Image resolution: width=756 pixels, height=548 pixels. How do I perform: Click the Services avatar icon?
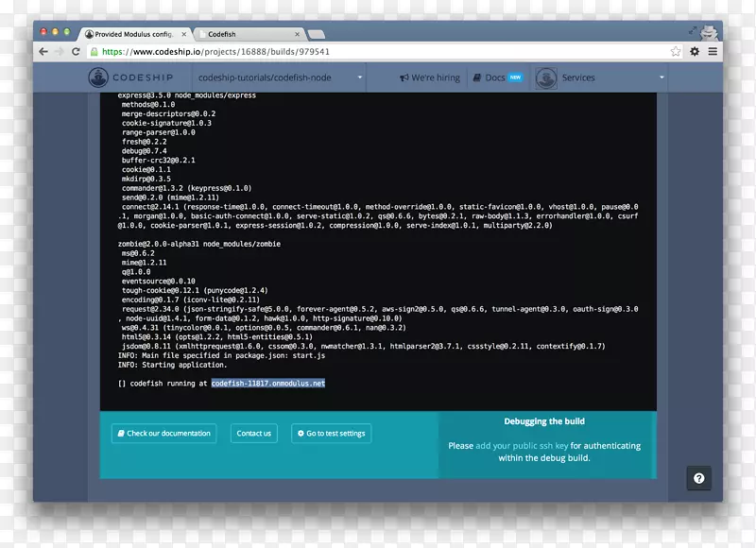(x=544, y=77)
